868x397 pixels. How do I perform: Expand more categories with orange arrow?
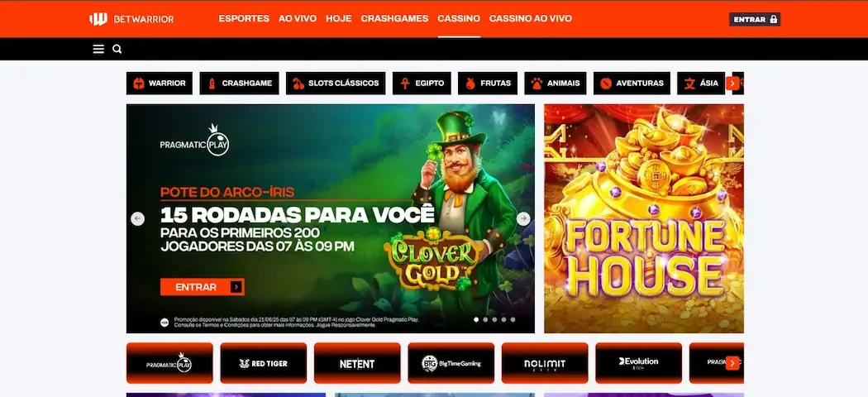coord(732,84)
